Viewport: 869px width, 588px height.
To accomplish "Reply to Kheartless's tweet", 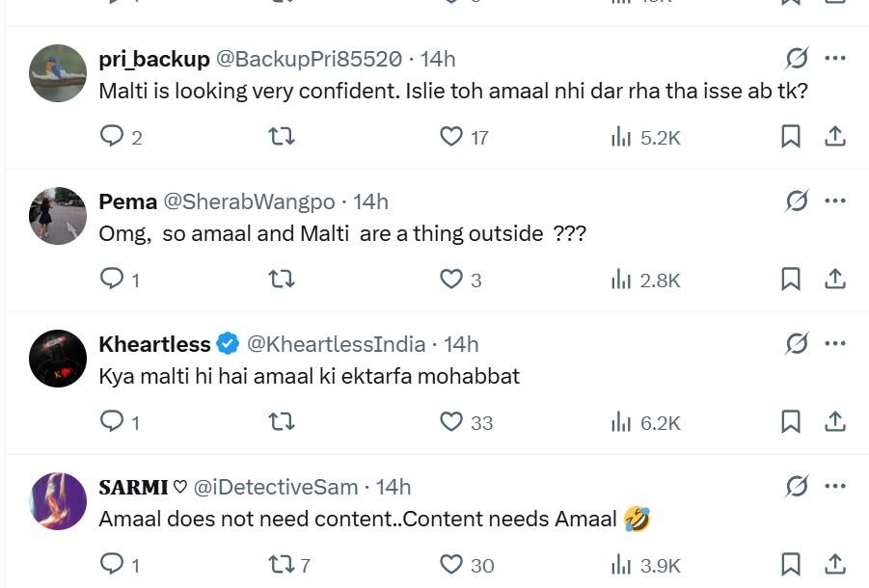I will coord(112,422).
